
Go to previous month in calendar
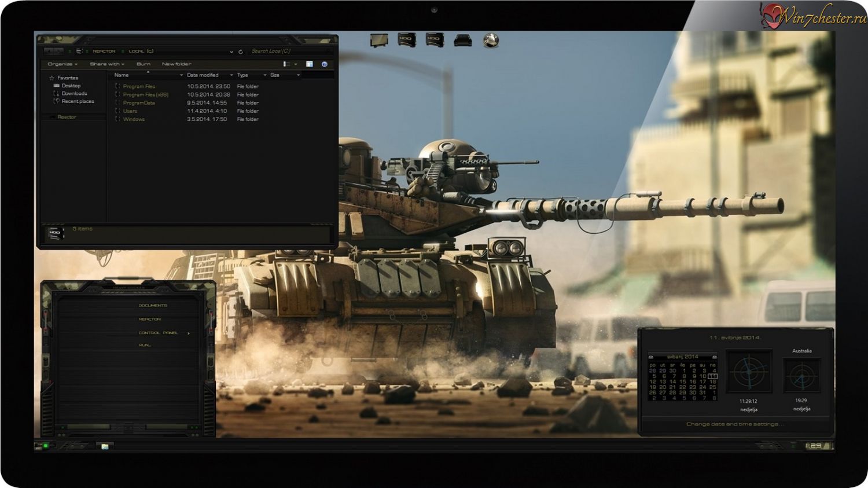tap(651, 357)
